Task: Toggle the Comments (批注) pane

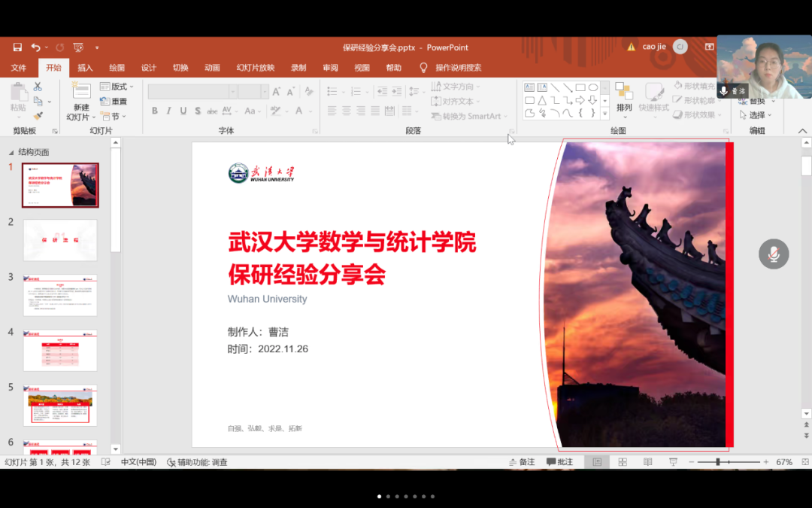Action: point(559,462)
